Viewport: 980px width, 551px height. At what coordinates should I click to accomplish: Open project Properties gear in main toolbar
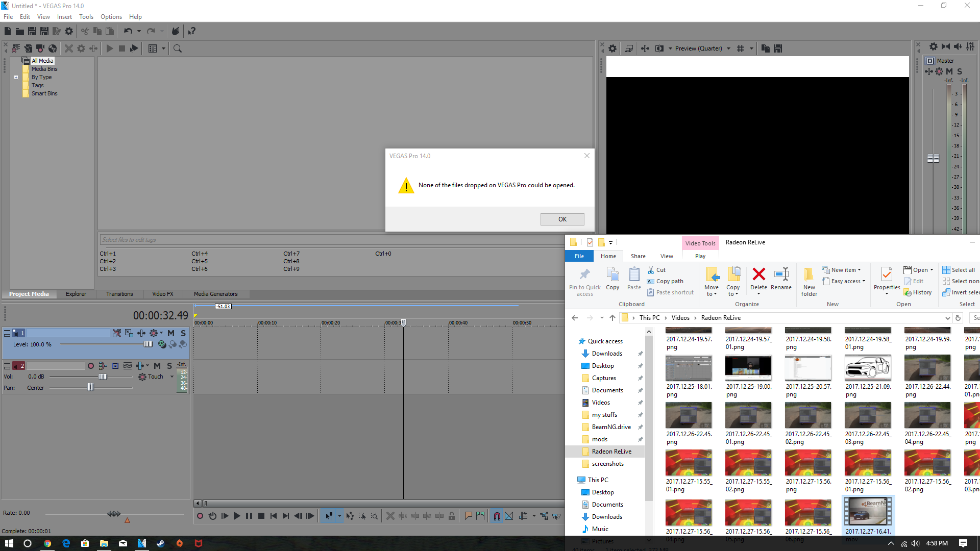pos(69,31)
